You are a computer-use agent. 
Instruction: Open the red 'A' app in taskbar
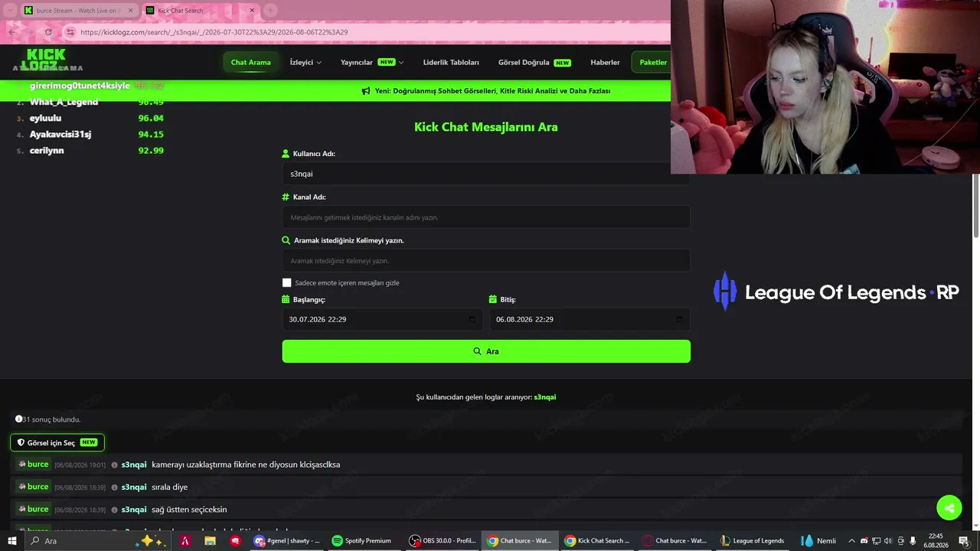185,541
